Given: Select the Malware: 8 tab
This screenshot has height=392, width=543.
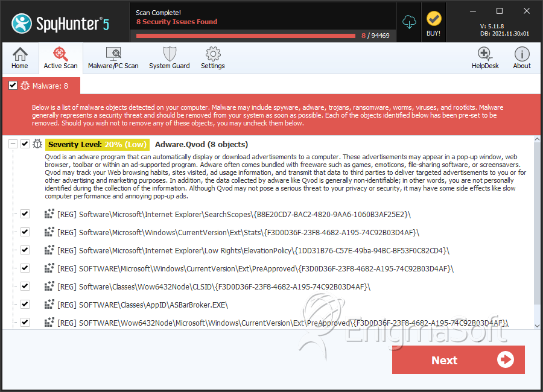Looking at the screenshot, I should coord(41,86).
